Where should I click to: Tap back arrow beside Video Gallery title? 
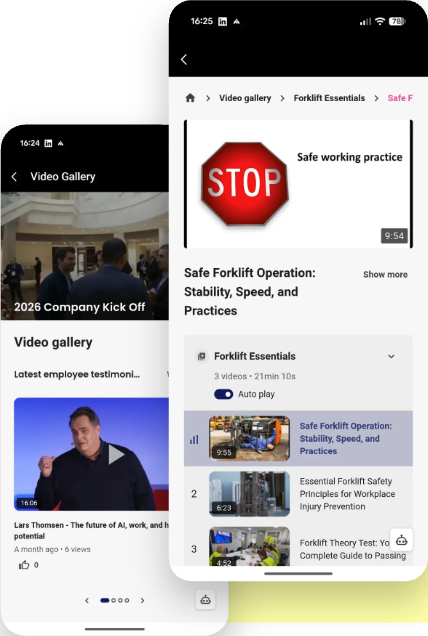pyautogui.click(x=15, y=176)
